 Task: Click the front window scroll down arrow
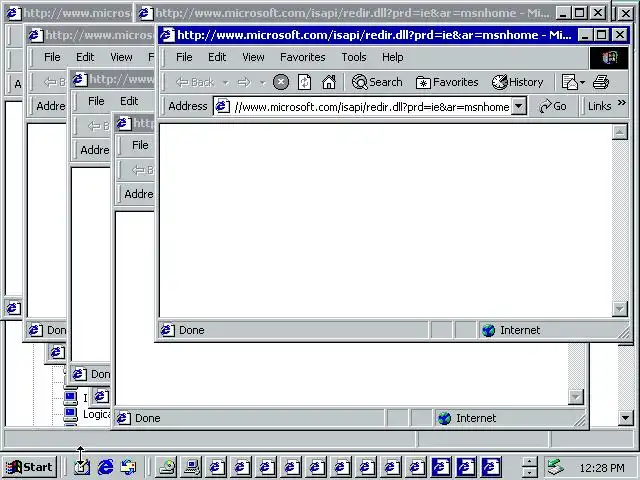click(620, 309)
